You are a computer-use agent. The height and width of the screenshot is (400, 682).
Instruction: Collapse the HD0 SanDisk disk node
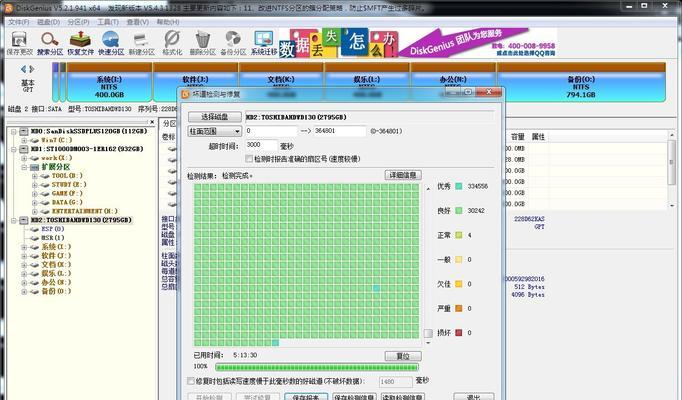click(x=14, y=131)
